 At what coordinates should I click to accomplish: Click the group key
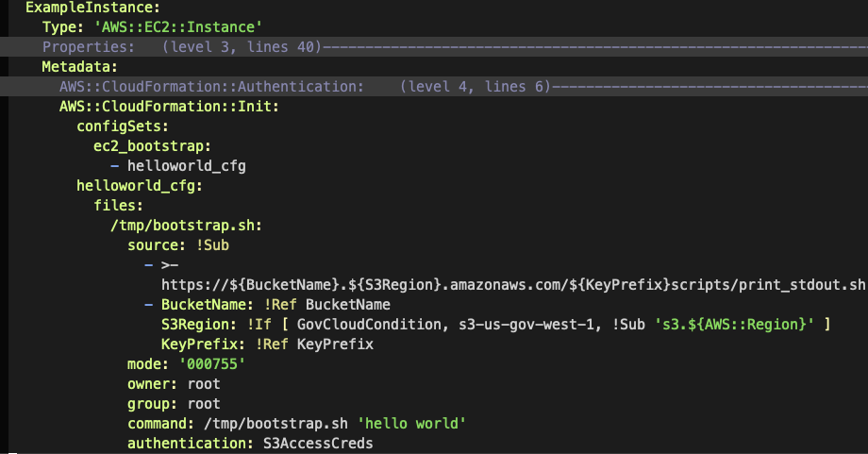tap(152, 404)
